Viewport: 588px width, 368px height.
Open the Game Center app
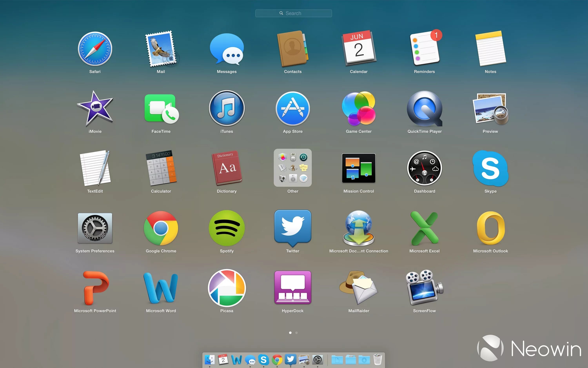point(359,109)
